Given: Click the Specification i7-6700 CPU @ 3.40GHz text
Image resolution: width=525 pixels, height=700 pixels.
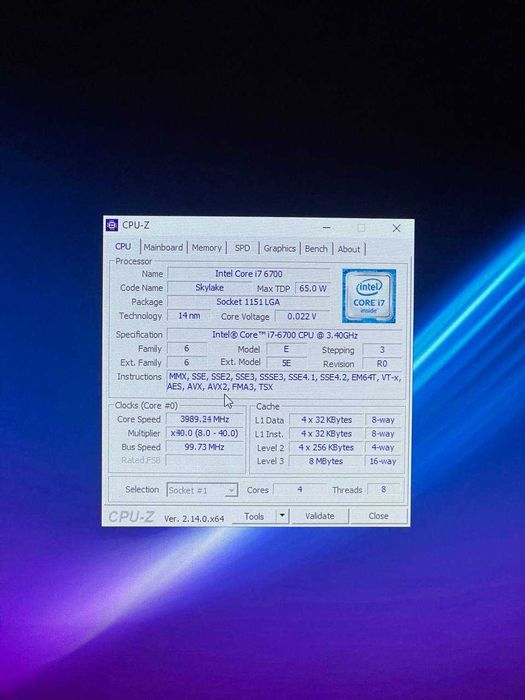Looking at the screenshot, I should (285, 334).
